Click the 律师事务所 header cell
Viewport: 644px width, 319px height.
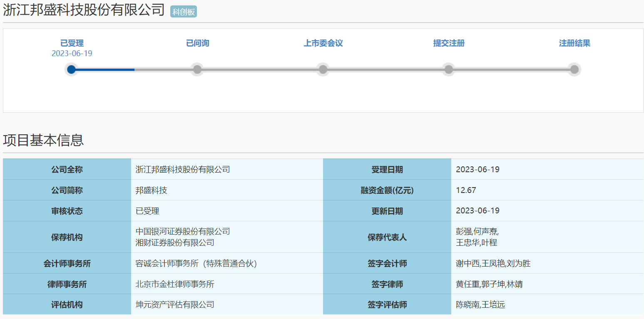[67, 284]
